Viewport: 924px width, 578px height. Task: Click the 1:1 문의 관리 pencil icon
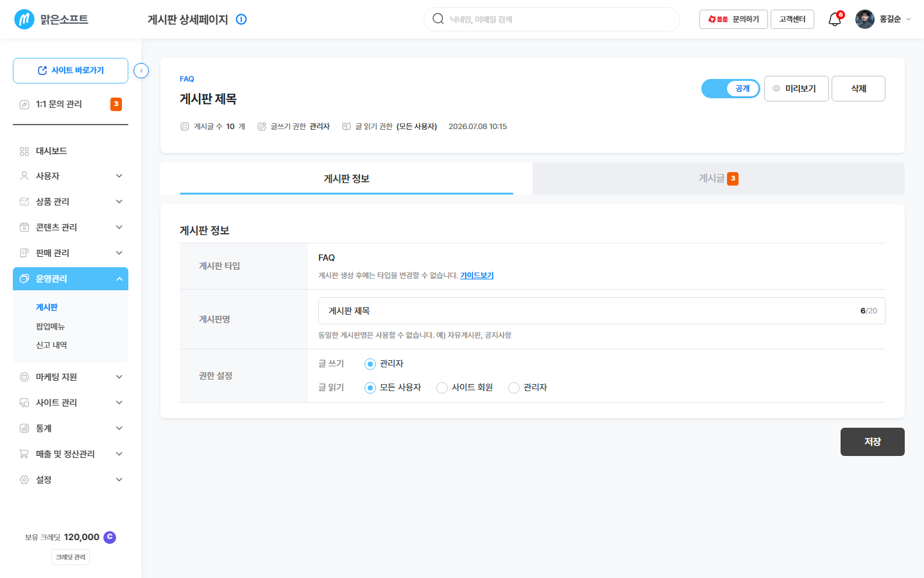coord(24,104)
